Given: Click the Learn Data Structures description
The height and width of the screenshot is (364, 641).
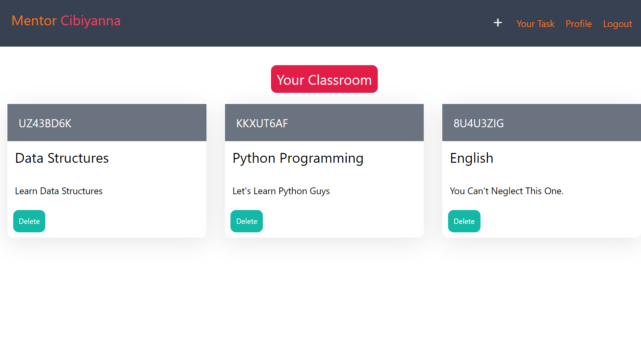Looking at the screenshot, I should (59, 191).
